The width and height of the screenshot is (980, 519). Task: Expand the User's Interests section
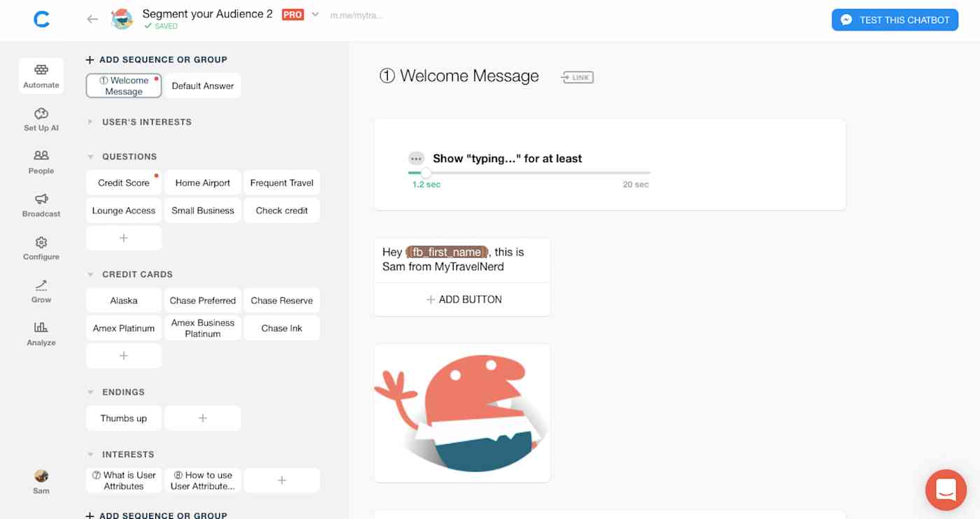[90, 121]
